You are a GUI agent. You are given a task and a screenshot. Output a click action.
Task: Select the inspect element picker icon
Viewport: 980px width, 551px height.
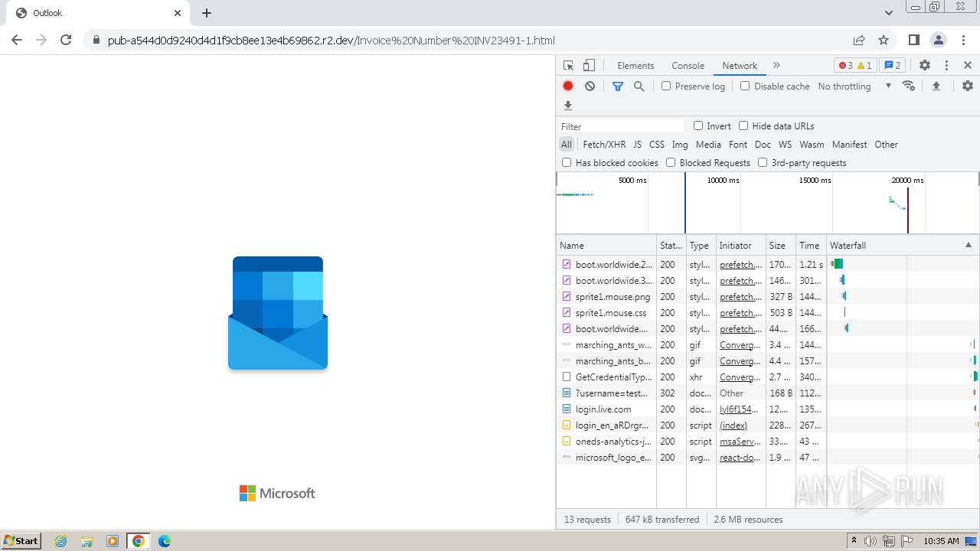coord(568,66)
